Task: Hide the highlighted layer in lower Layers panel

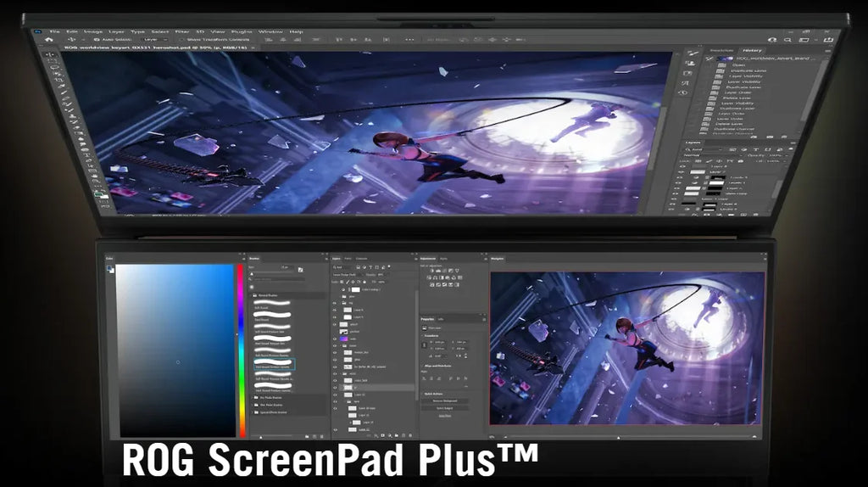Action: click(x=335, y=387)
